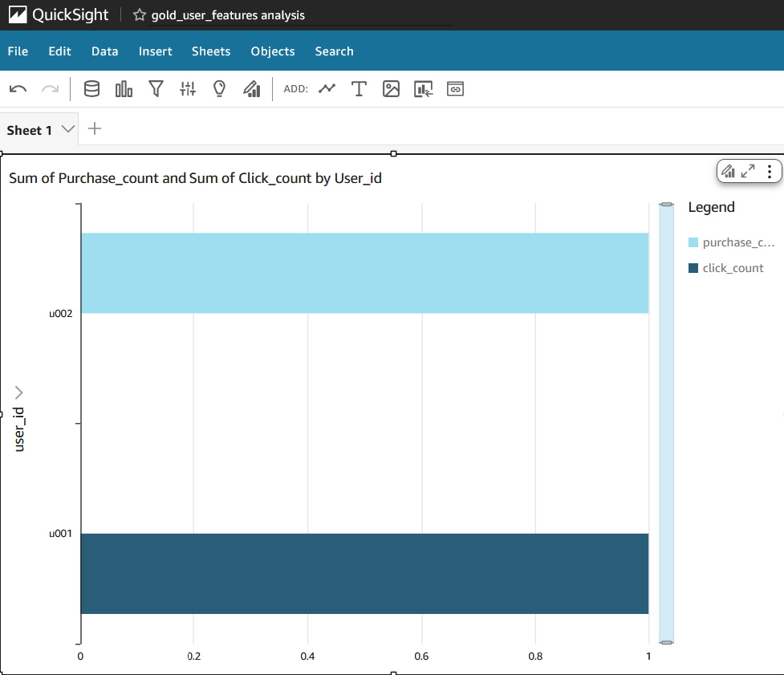Image resolution: width=784 pixels, height=675 pixels.
Task: Open the Insert menu
Action: 155,51
